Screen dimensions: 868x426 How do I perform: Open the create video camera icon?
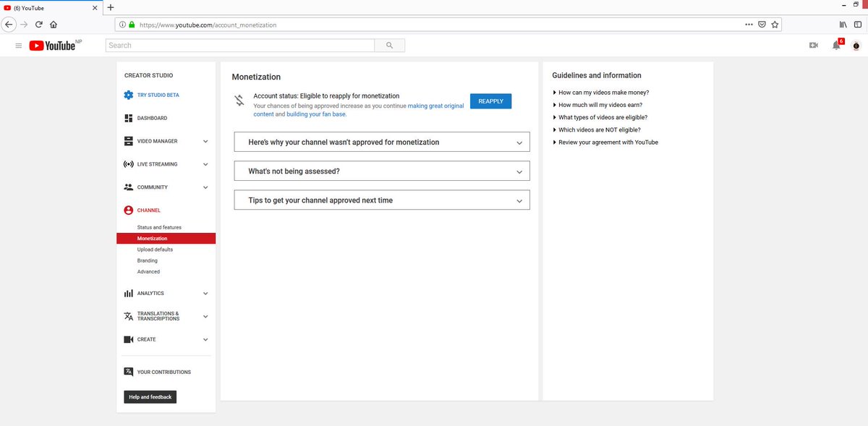coord(813,46)
